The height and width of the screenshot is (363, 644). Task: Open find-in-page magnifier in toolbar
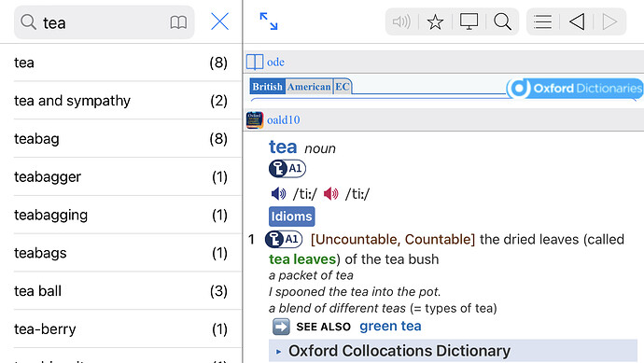coord(502,21)
